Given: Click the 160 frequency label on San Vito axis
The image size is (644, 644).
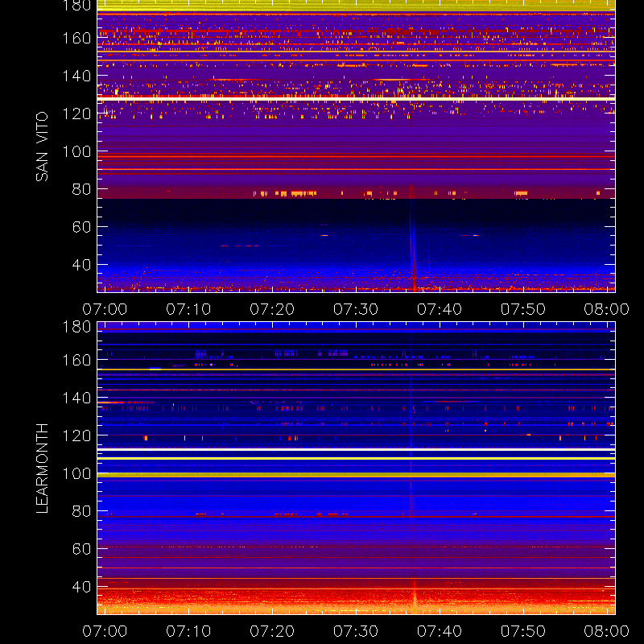Looking at the screenshot, I should (x=76, y=38).
